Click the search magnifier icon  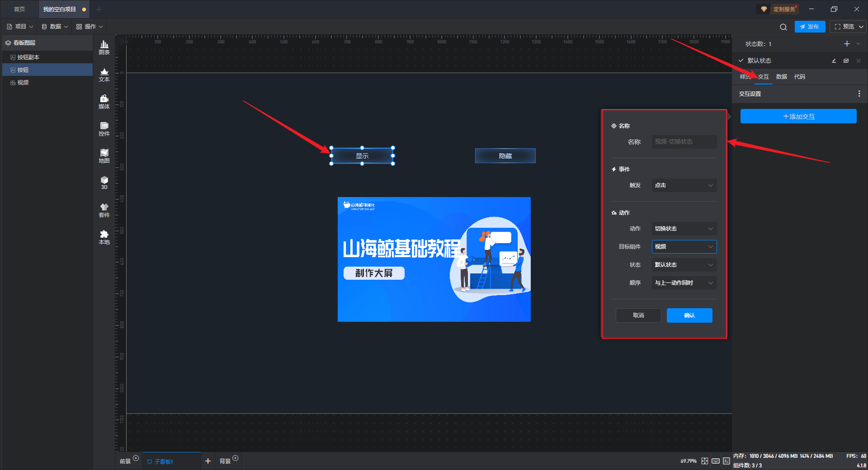pyautogui.click(x=783, y=27)
